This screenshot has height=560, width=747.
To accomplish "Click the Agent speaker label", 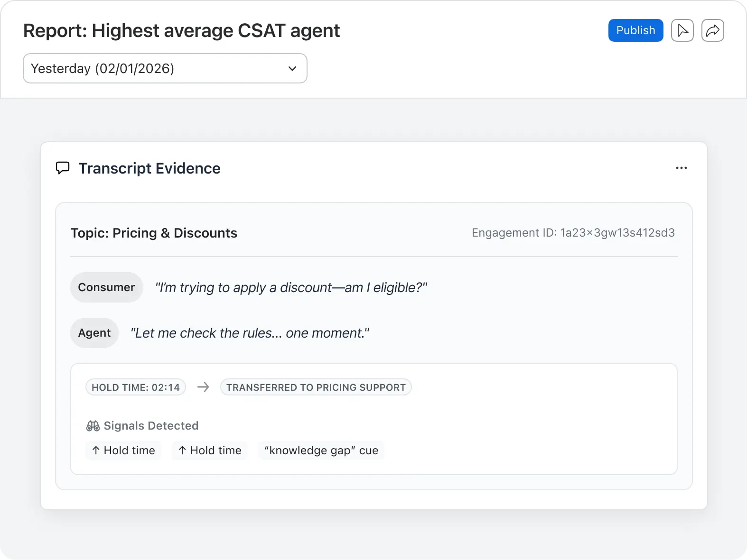I will (x=94, y=333).
